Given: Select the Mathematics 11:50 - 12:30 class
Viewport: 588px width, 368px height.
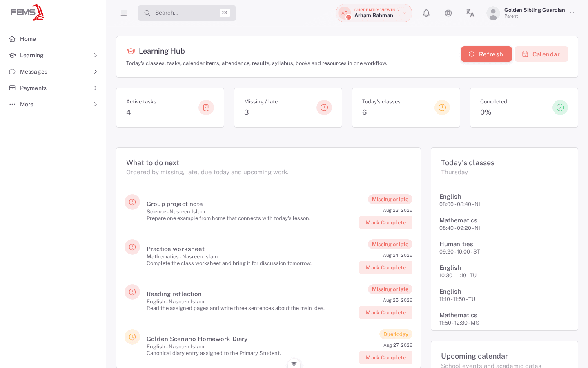Looking at the screenshot, I should point(504,319).
